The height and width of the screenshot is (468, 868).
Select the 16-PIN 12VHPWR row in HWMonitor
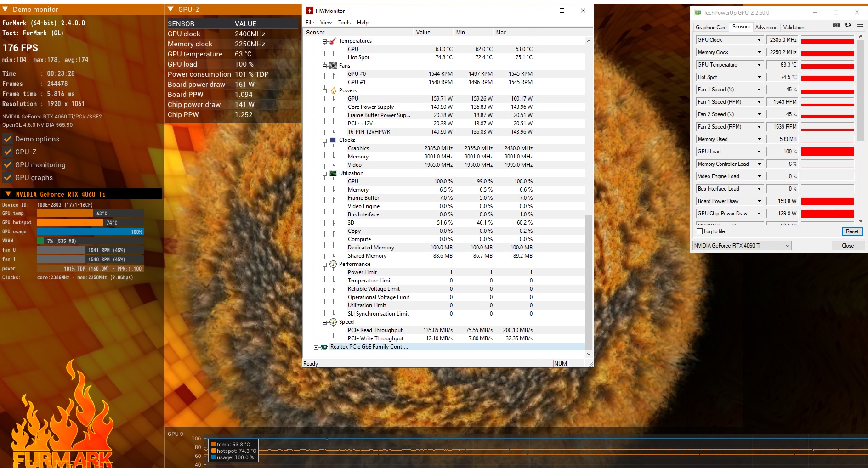pyautogui.click(x=445, y=132)
